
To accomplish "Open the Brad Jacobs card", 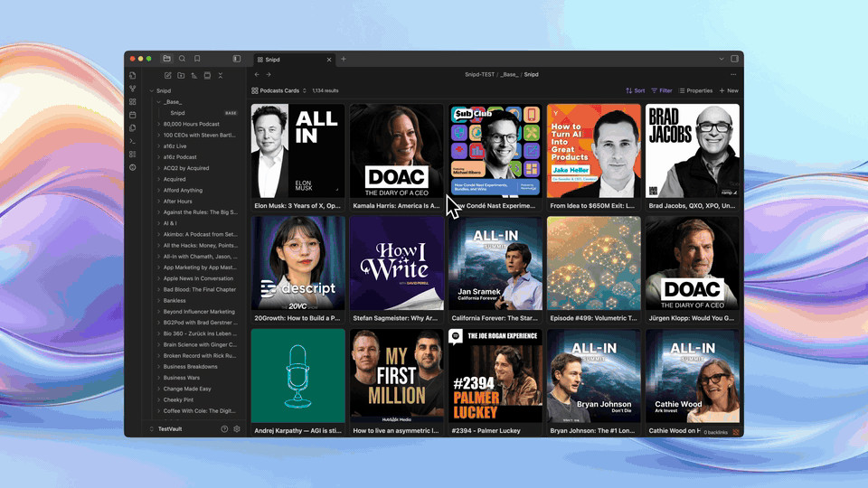I will 692,157.
